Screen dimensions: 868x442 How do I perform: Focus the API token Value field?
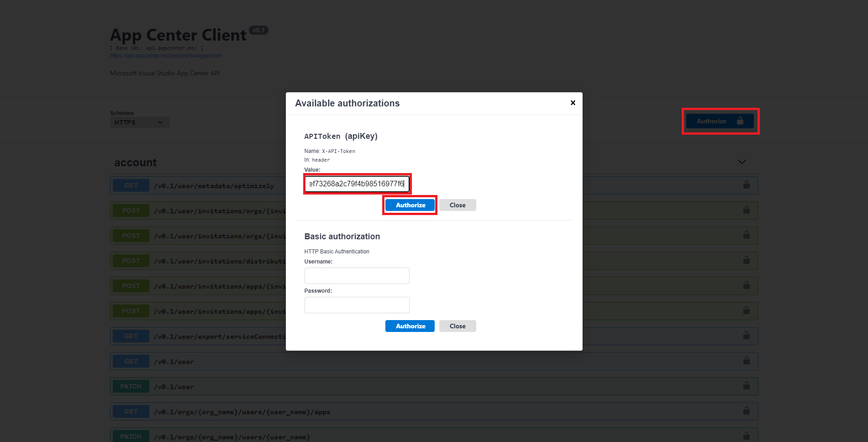click(x=357, y=184)
